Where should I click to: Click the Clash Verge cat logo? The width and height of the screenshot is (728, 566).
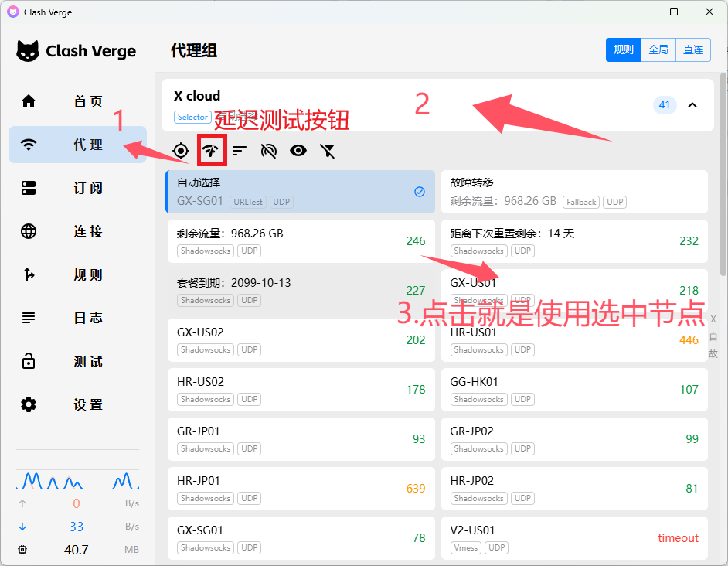[x=28, y=51]
